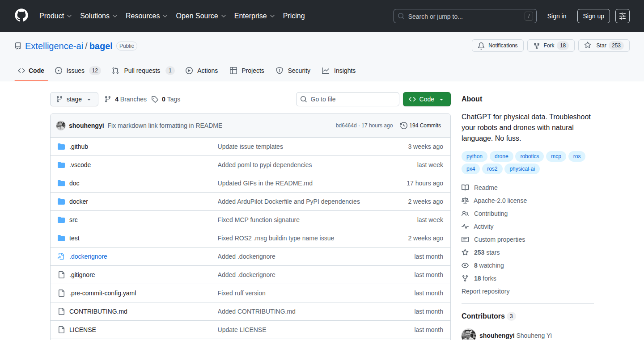Click the bell icon in Notifications
This screenshot has width=644, height=340.
coord(481,46)
